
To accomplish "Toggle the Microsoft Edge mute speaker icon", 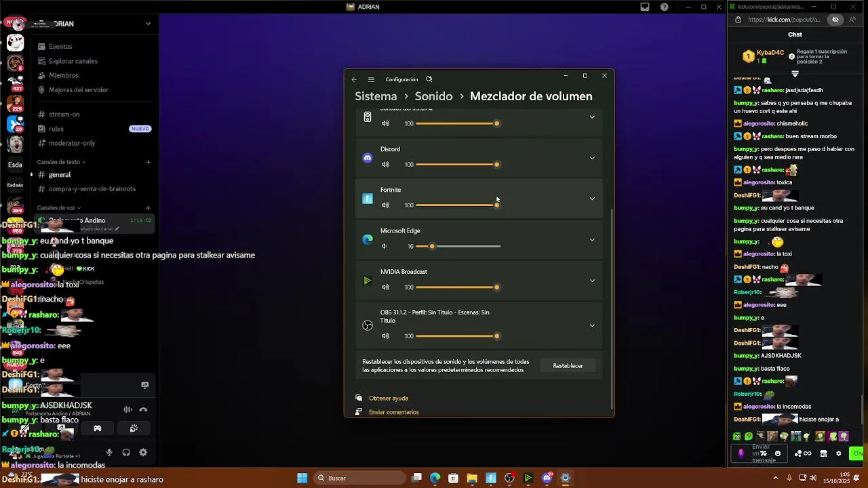I will [x=384, y=246].
